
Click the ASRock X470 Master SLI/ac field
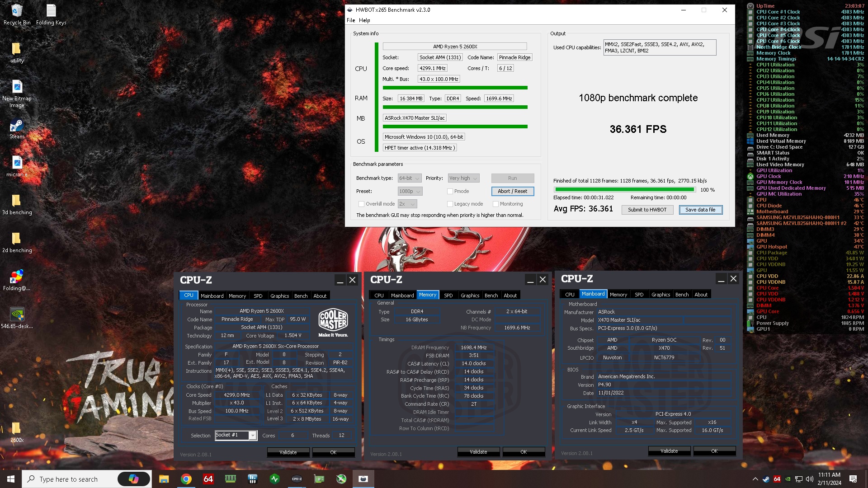(415, 118)
